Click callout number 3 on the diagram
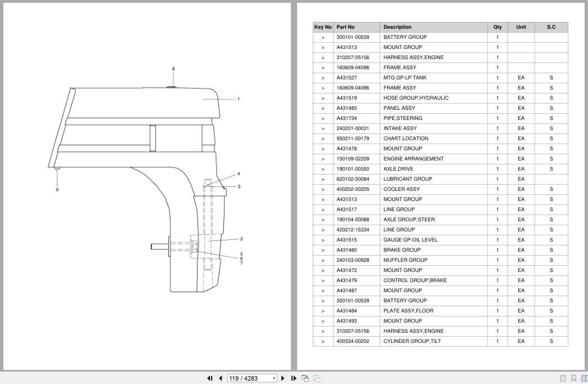Image resolution: width=588 pixels, height=384 pixels. point(239,186)
